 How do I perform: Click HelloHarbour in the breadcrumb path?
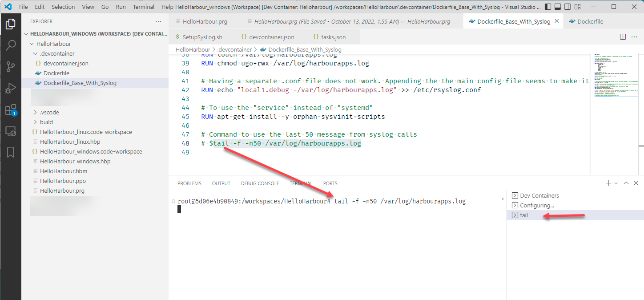(x=193, y=49)
